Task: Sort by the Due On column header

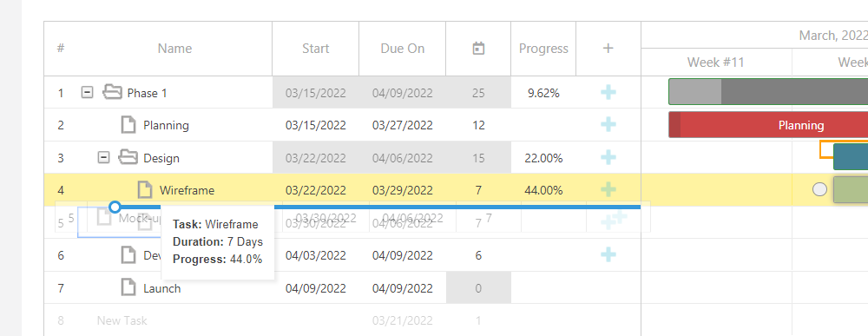Action: tap(403, 48)
